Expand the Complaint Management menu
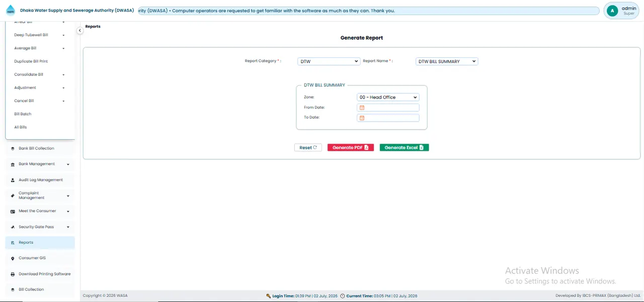 point(68,196)
